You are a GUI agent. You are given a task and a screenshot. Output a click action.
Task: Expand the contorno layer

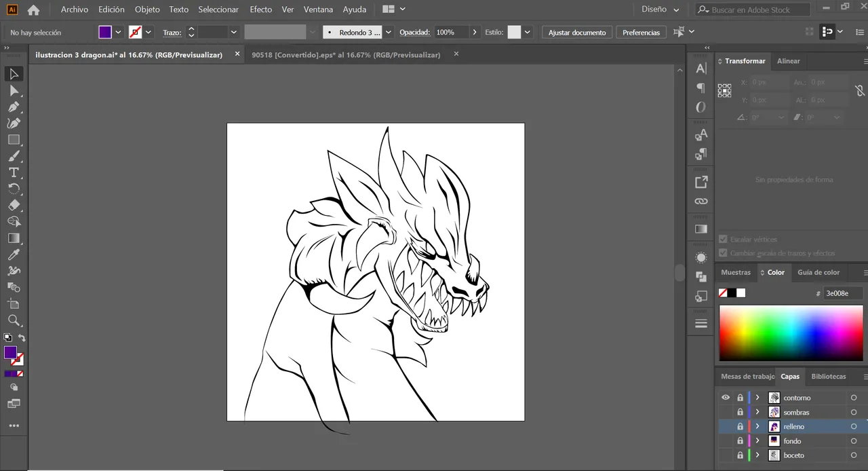tap(757, 398)
